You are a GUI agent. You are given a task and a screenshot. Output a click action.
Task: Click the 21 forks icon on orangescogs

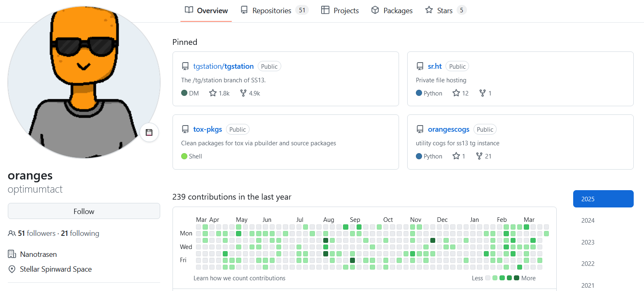pos(479,156)
